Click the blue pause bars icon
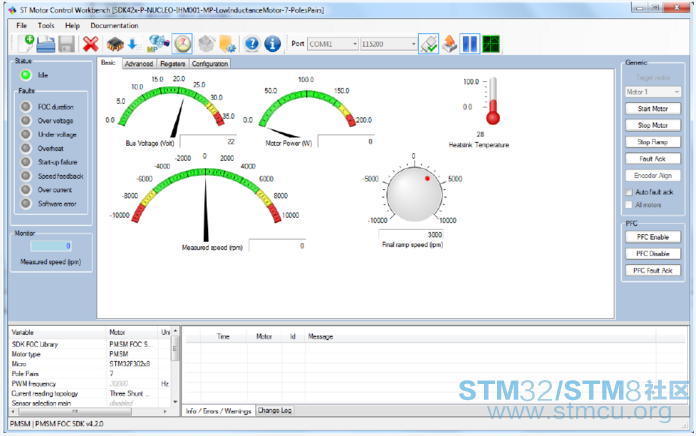The image size is (696, 436). click(470, 44)
